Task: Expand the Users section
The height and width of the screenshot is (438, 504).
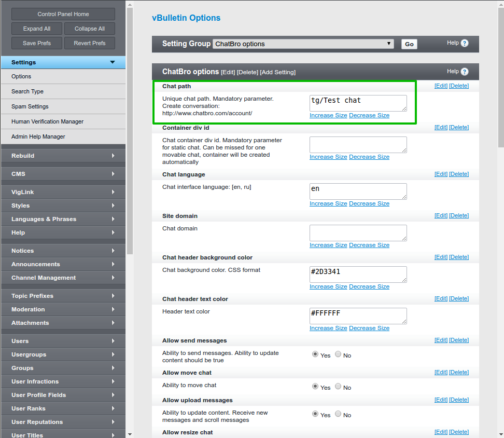Action: pos(63,341)
